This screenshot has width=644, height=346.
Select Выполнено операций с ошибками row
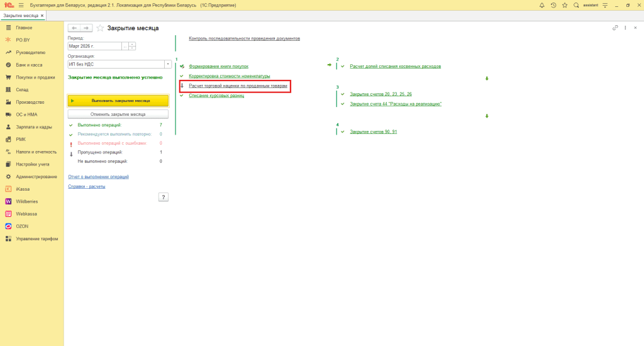116,143
